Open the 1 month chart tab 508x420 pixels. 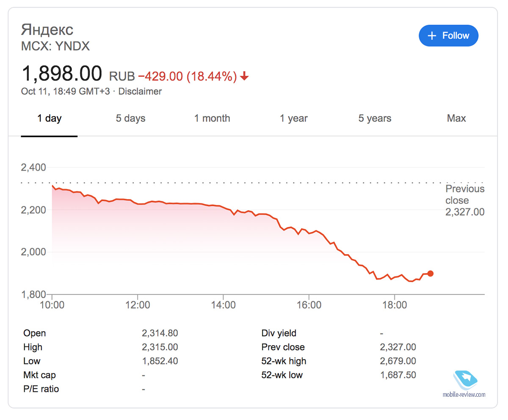[212, 118]
